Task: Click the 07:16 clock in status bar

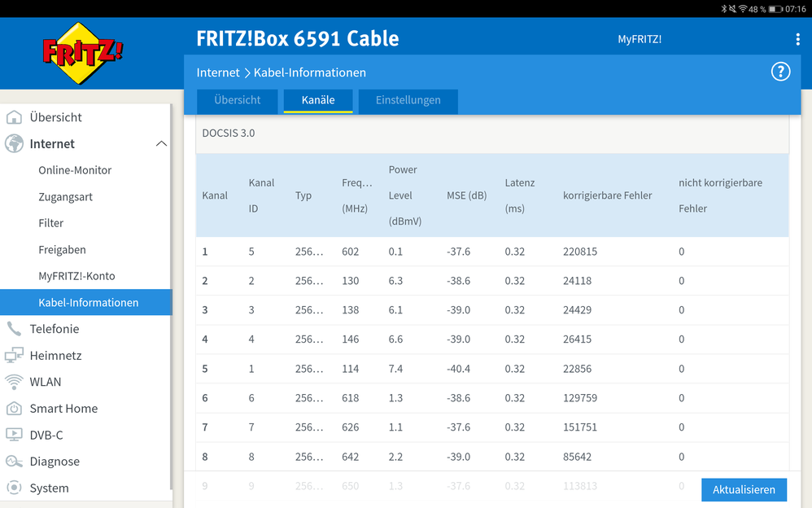Action: 796,9
